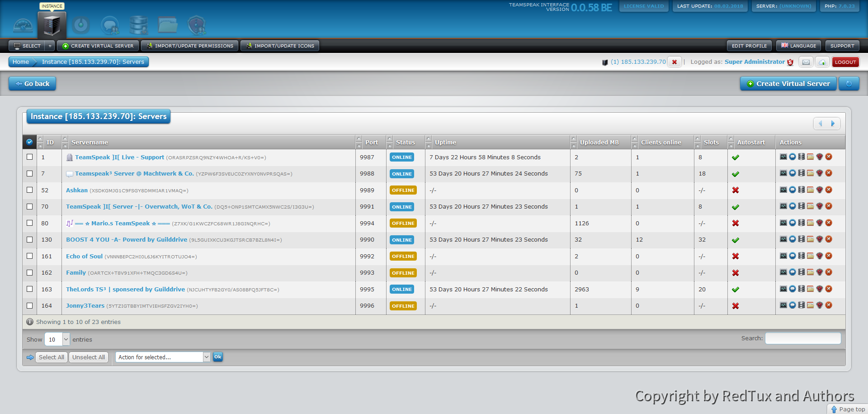This screenshot has width=868, height=414.
Task: Remove instance 185.133.239.70 selection with red X
Action: (x=675, y=62)
